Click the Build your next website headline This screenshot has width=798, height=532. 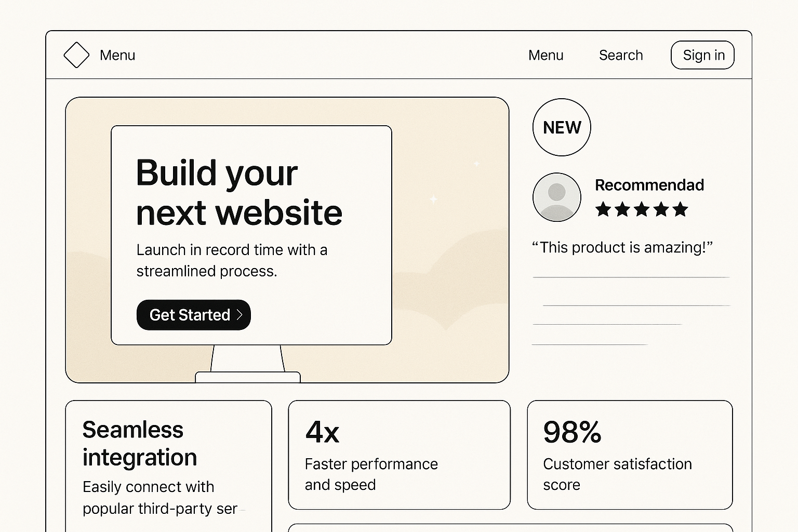pyautogui.click(x=239, y=192)
